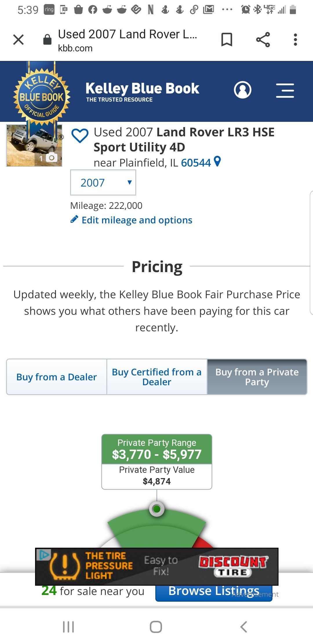Open the browser three-dot overflow menu

point(295,40)
